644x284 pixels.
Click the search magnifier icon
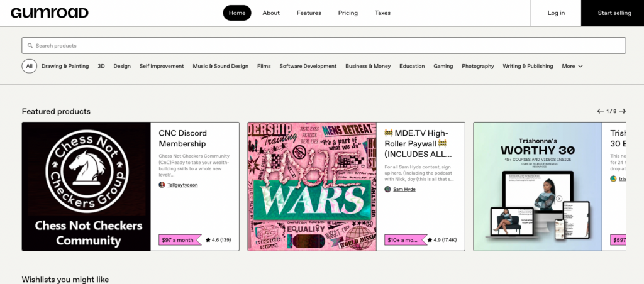pyautogui.click(x=30, y=46)
